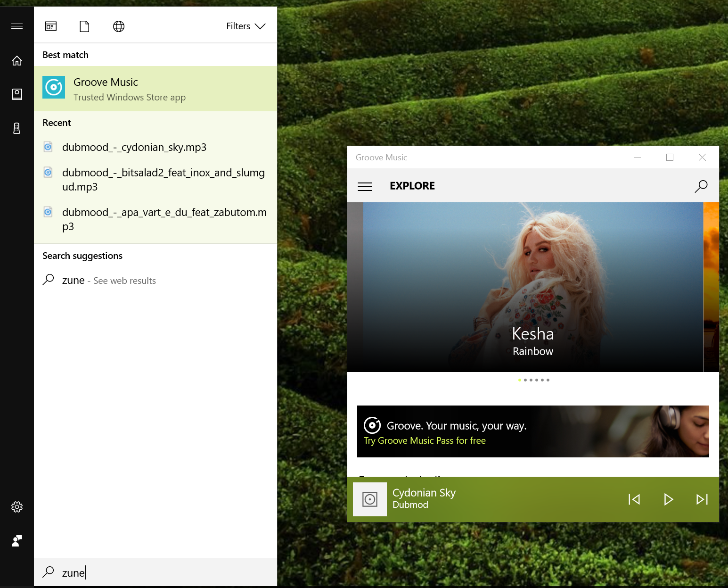The height and width of the screenshot is (588, 728).
Task: Expand the Filters dropdown
Action: point(246,26)
